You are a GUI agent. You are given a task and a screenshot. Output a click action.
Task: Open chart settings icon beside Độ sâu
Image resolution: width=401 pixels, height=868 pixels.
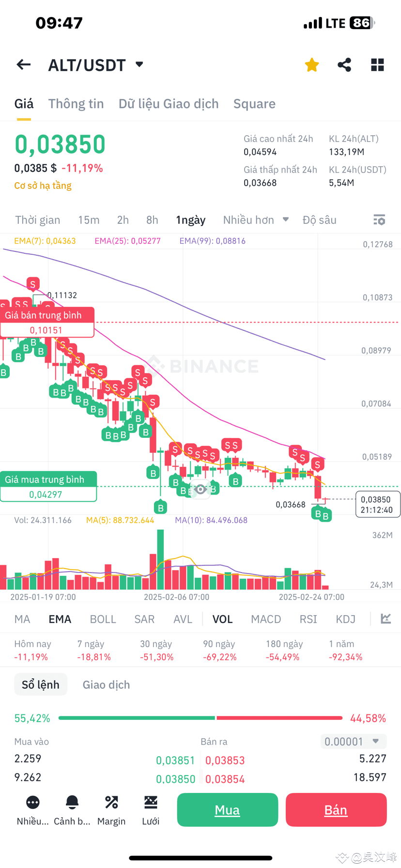[379, 220]
